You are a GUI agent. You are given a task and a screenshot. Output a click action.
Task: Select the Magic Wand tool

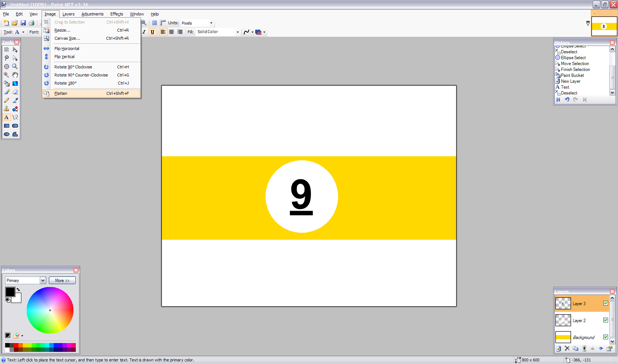pyautogui.click(x=7, y=75)
